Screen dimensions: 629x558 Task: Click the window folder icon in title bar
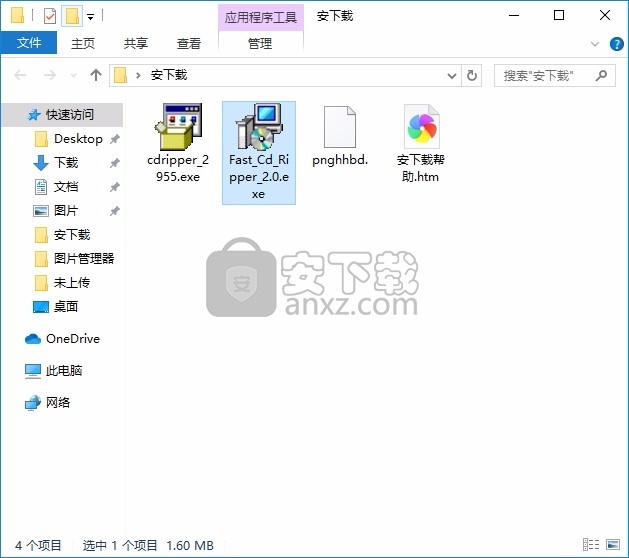coord(17,16)
